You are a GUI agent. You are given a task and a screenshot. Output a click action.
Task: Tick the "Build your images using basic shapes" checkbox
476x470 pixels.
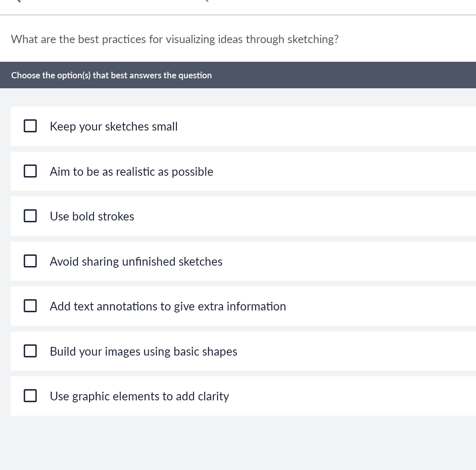[30, 351]
